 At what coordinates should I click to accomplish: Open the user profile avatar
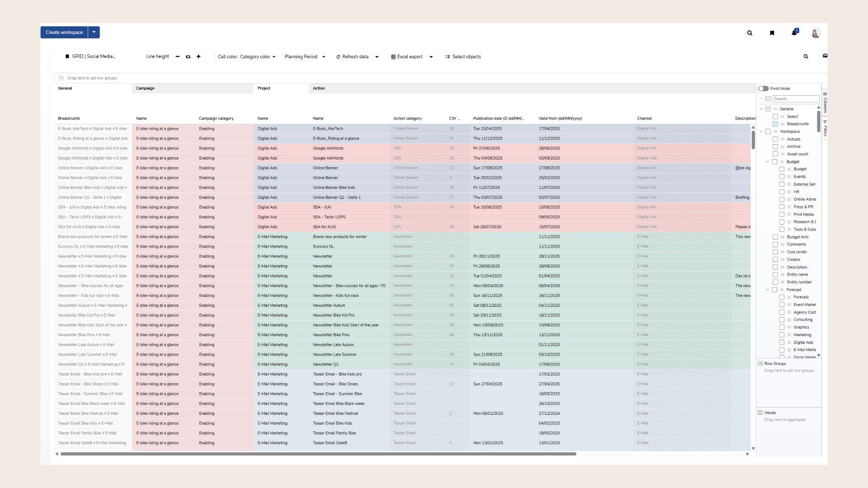(x=816, y=33)
